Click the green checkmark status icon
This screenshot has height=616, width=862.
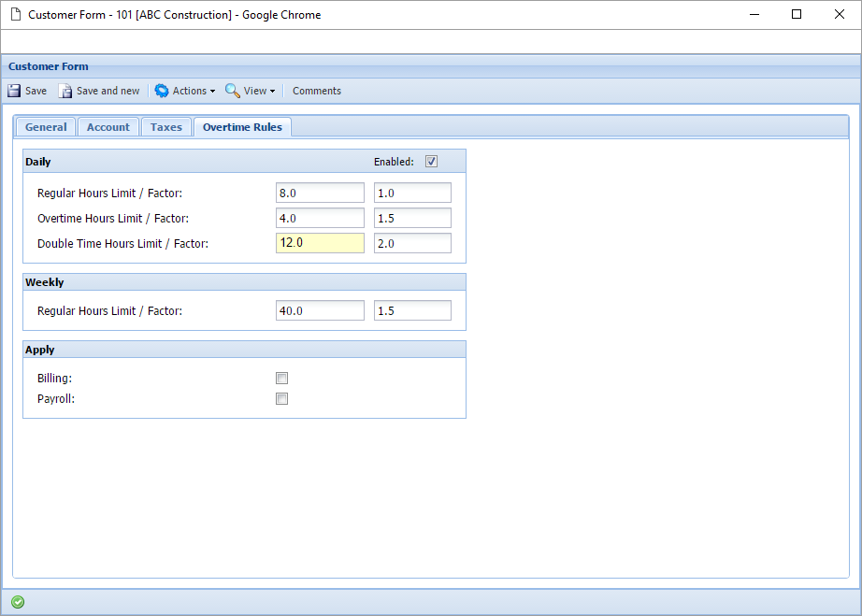[18, 602]
